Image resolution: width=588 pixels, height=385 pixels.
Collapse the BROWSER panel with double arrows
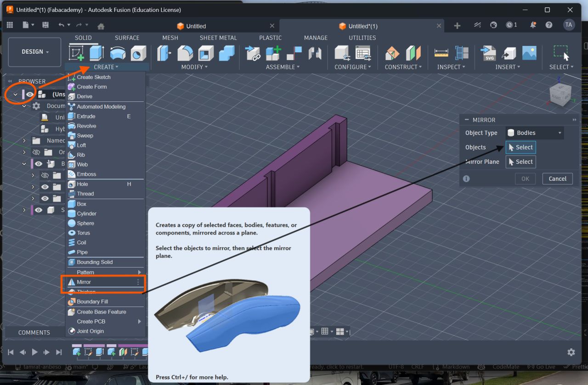[10, 81]
